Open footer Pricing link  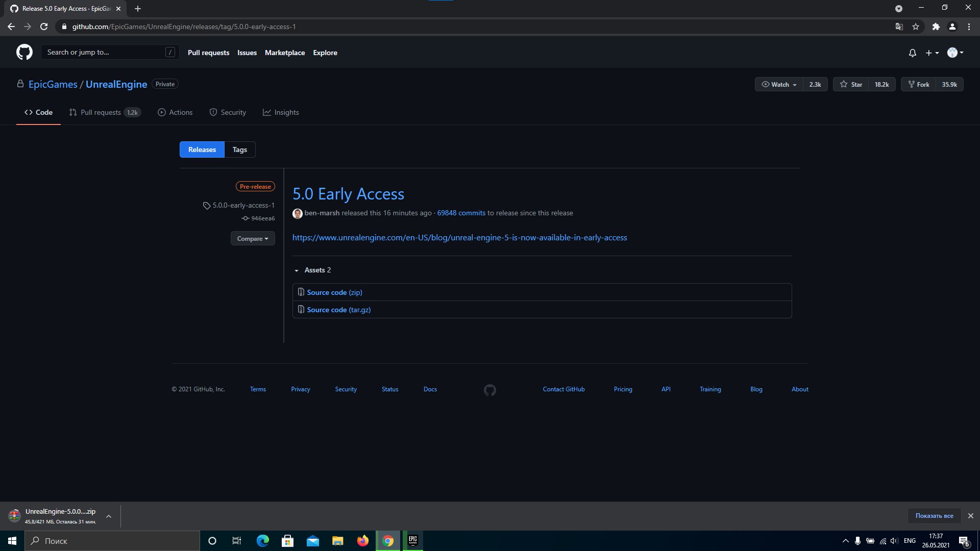click(623, 389)
